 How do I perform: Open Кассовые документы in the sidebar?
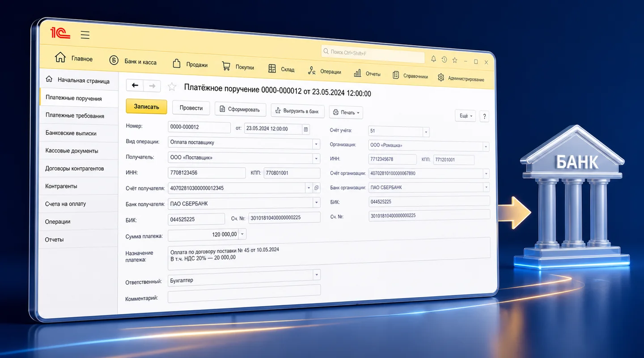(78, 151)
